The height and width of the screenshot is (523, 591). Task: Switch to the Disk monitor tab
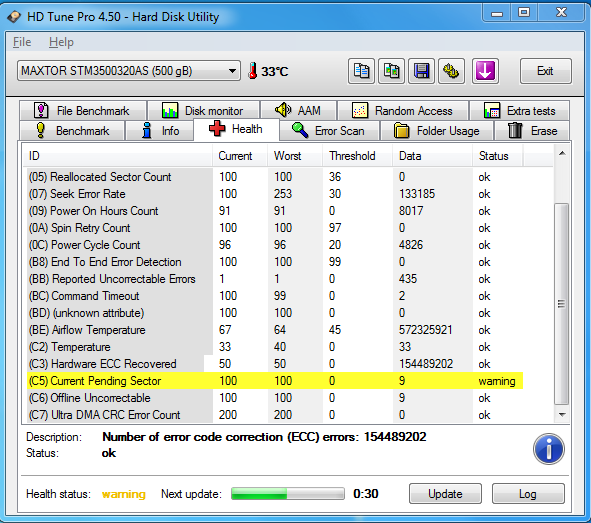[204, 111]
